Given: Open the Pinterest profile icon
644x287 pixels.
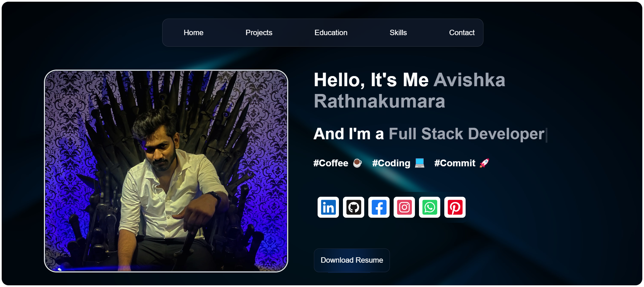Looking at the screenshot, I should [x=455, y=207].
